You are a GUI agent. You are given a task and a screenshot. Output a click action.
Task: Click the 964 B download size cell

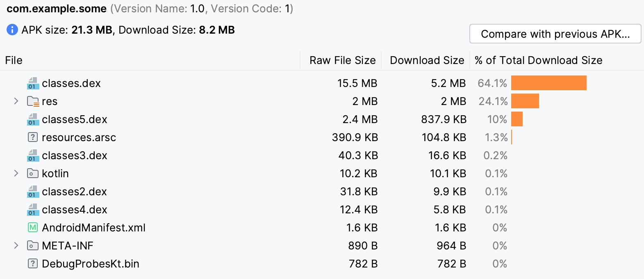(451, 246)
